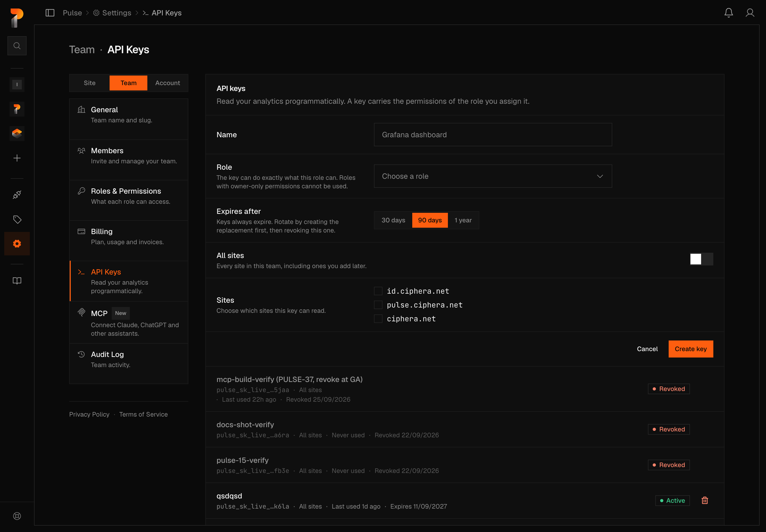The height and width of the screenshot is (532, 766).
Task: Open Roles & Permissions section
Action: click(x=129, y=200)
